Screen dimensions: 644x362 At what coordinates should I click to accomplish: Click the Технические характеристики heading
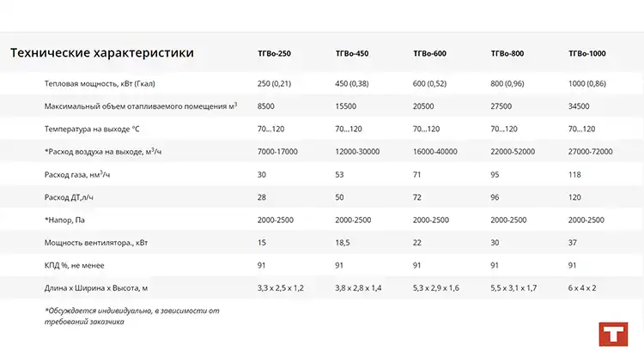click(x=101, y=53)
